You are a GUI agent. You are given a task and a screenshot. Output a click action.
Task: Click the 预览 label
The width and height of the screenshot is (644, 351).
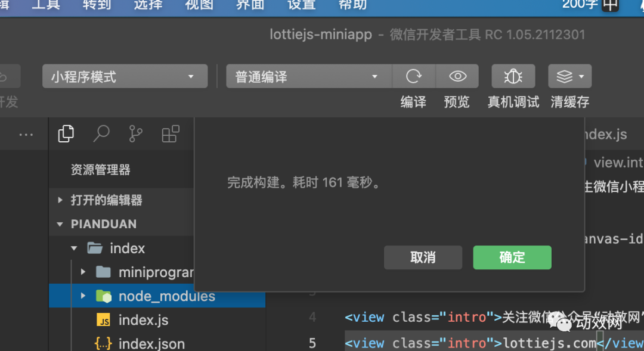pyautogui.click(x=457, y=102)
